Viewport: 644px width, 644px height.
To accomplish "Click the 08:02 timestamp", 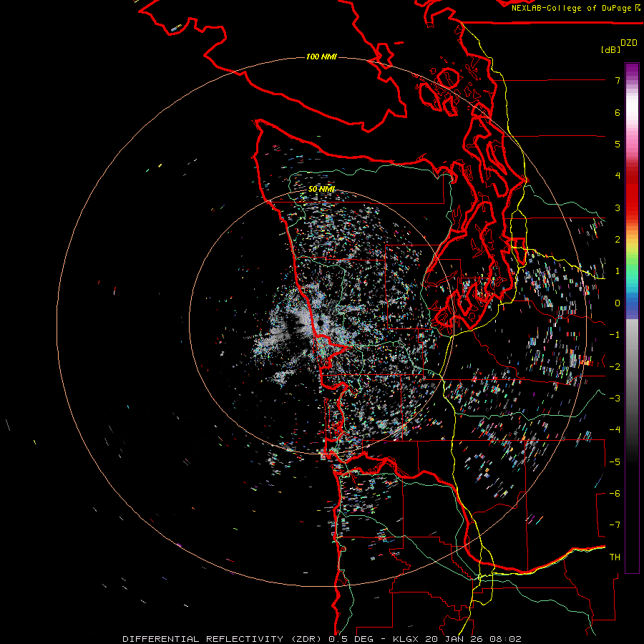I will [x=505, y=639].
